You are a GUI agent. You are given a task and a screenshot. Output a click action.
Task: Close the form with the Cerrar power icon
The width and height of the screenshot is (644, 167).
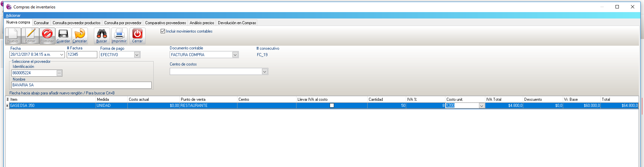pos(137,34)
